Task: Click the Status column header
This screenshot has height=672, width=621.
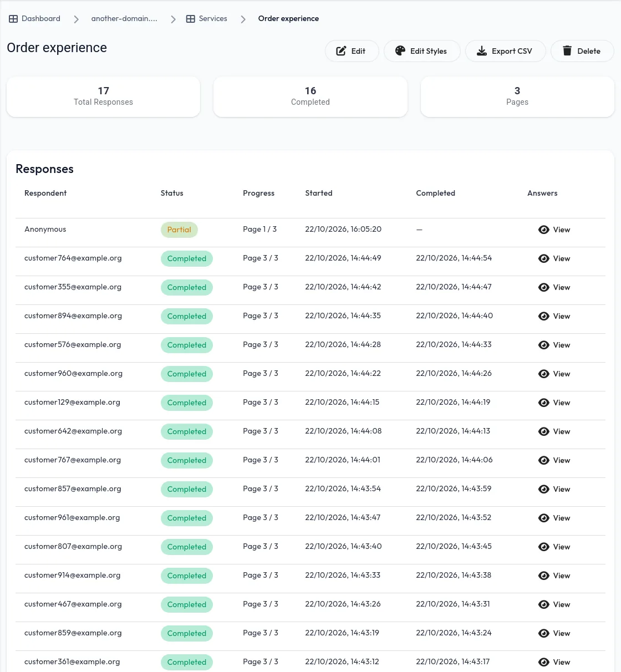Action: [x=172, y=193]
